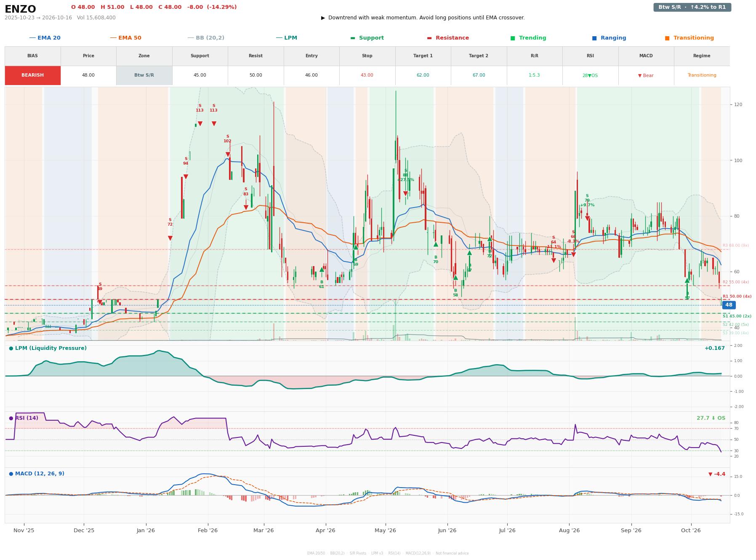Click the R1 50.00 (4x) resistance label
Screen dimensions: 756x560
(x=737, y=296)
